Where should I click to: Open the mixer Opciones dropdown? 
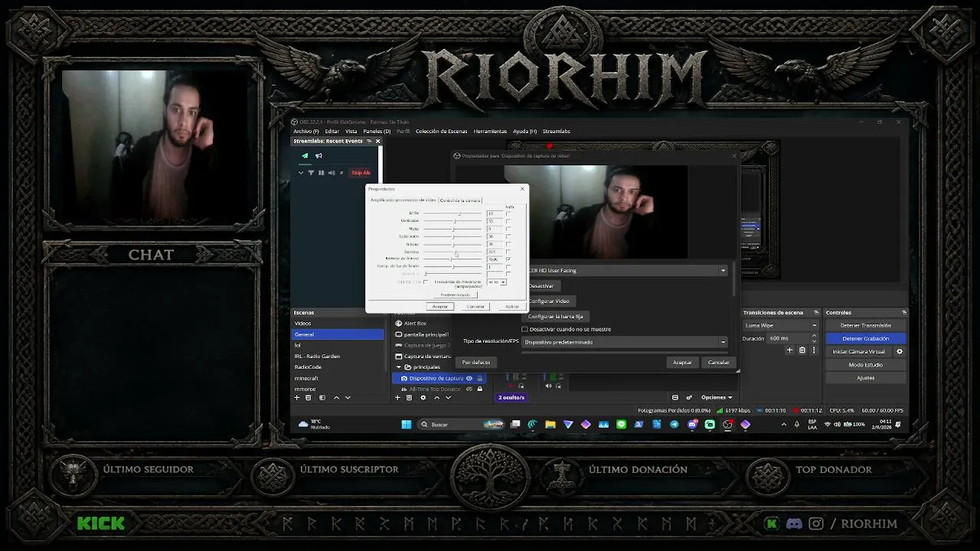tap(717, 397)
